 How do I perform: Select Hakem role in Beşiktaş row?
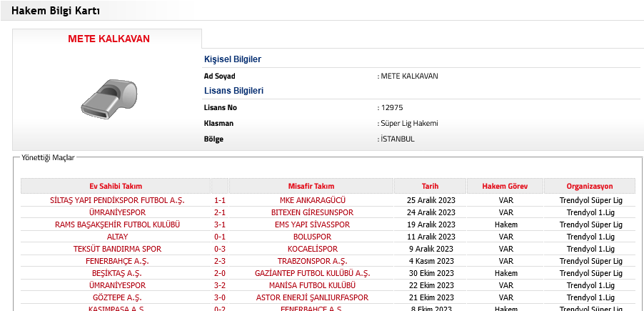point(506,274)
